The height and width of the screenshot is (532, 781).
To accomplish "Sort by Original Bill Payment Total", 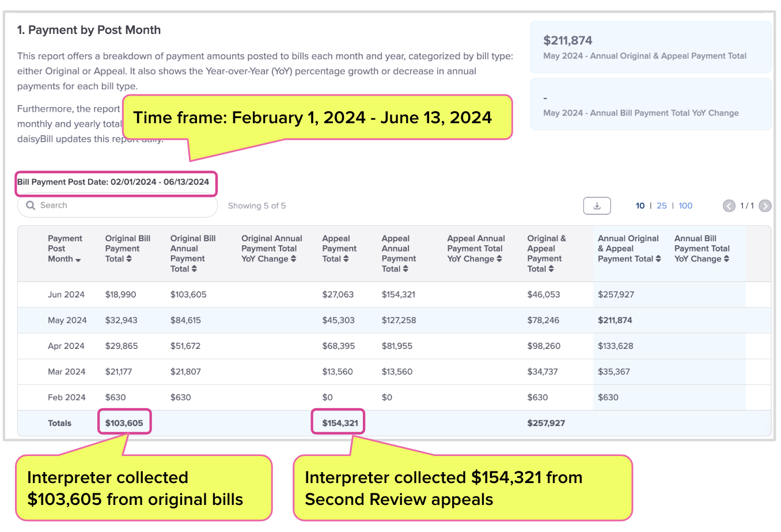I will (129, 259).
